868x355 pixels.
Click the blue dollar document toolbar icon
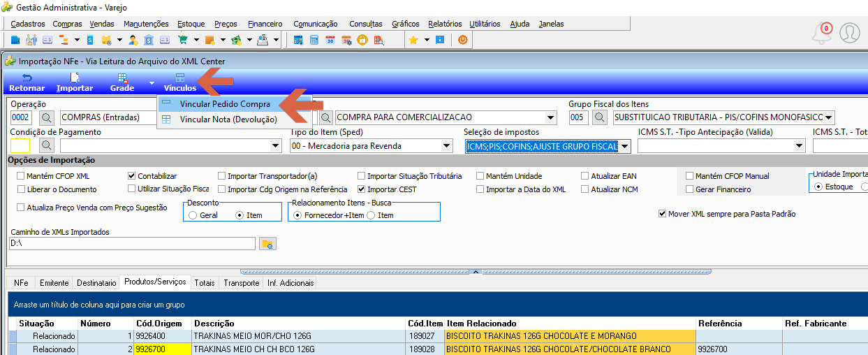click(90, 40)
